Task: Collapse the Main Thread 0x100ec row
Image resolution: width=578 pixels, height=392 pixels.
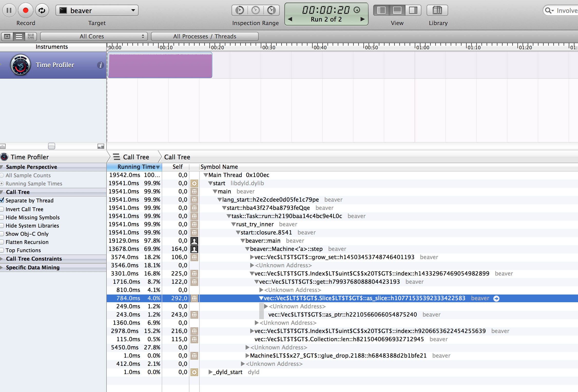Action: [x=206, y=175]
